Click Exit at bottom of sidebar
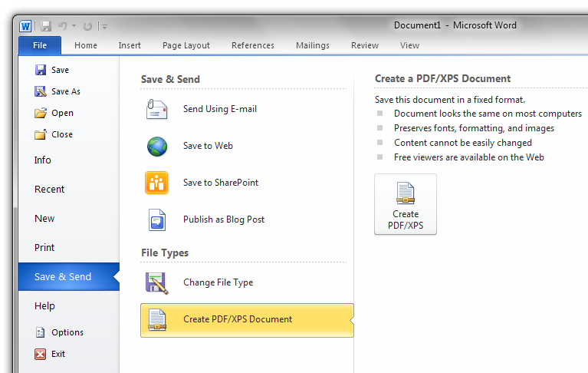The image size is (588, 373). tap(58, 354)
